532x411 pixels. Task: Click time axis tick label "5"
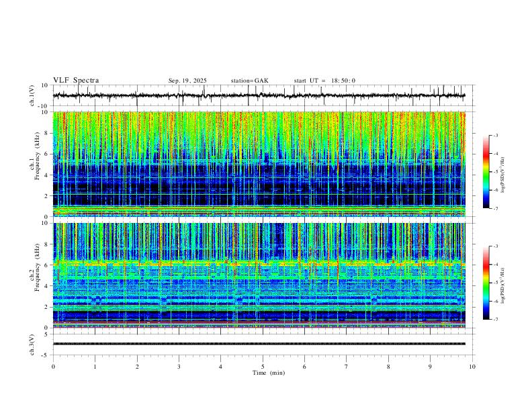(x=263, y=367)
